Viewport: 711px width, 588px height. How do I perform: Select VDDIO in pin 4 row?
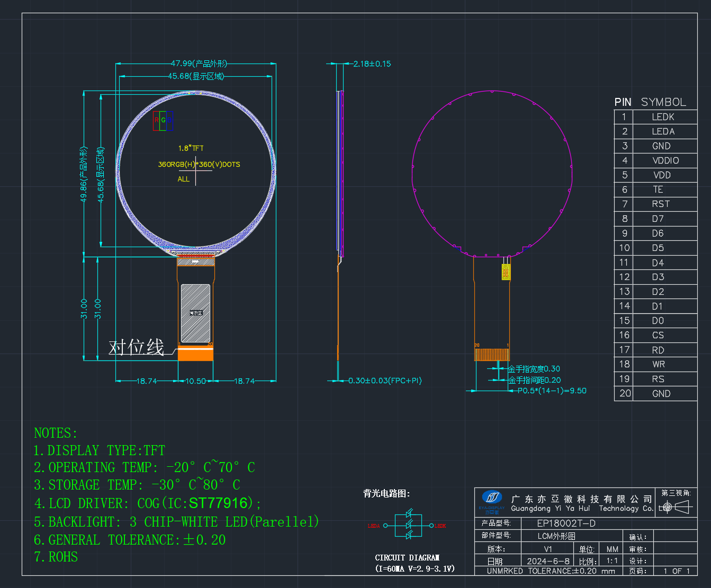[666, 160]
